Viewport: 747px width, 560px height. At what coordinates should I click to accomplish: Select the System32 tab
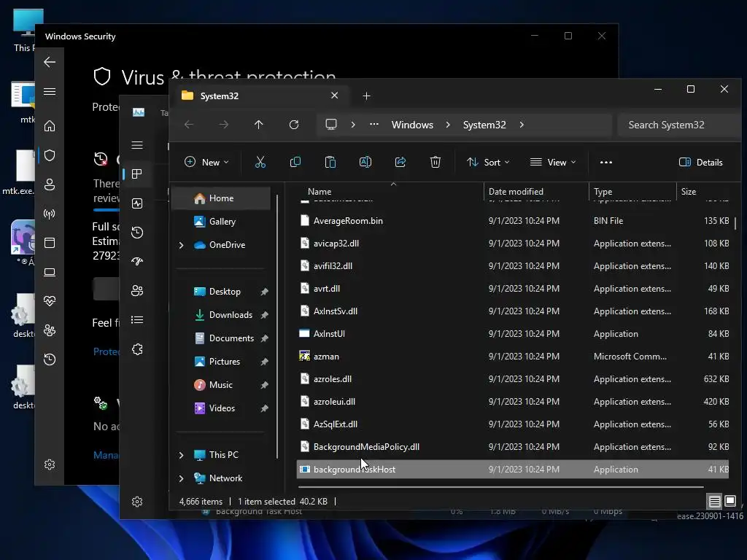tap(261, 96)
